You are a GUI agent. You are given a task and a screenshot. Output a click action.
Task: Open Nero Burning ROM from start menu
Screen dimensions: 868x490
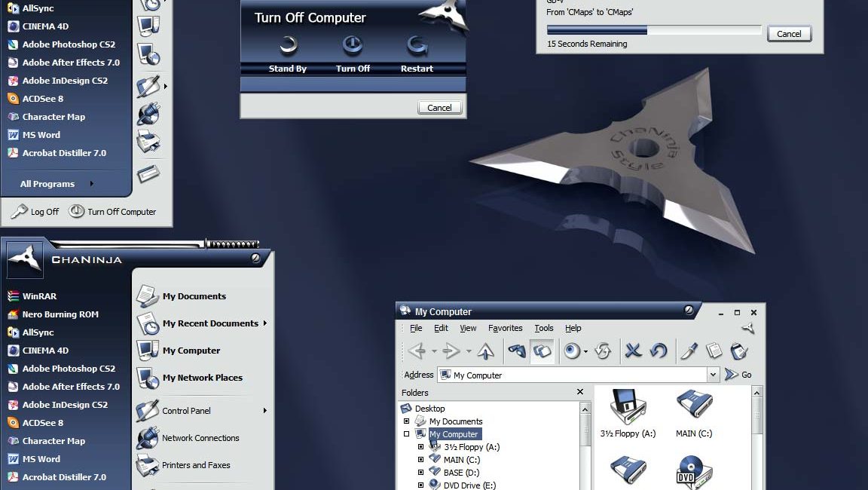point(60,314)
